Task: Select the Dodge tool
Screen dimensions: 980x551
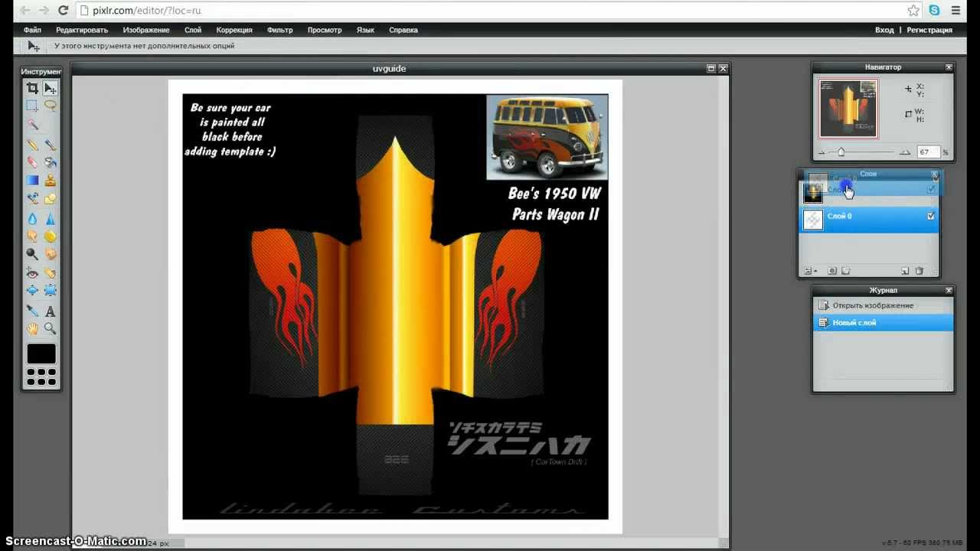Action: point(32,253)
